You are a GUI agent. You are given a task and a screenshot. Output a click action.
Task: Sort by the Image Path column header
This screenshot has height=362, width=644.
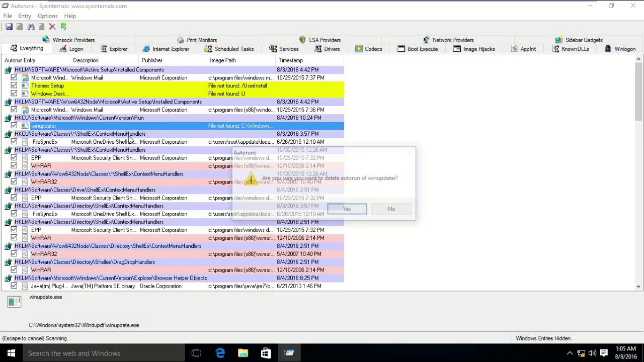(241, 60)
